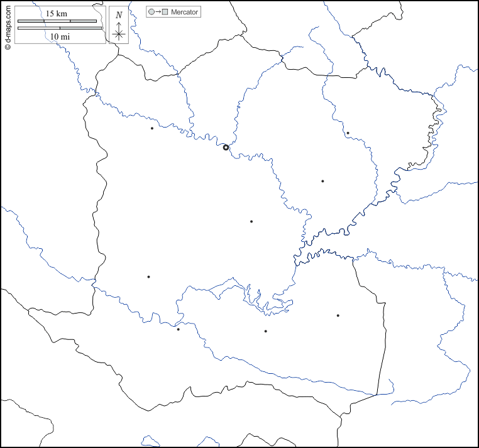Click the north arrow compass star
This screenshot has width=479, height=448.
118,34
